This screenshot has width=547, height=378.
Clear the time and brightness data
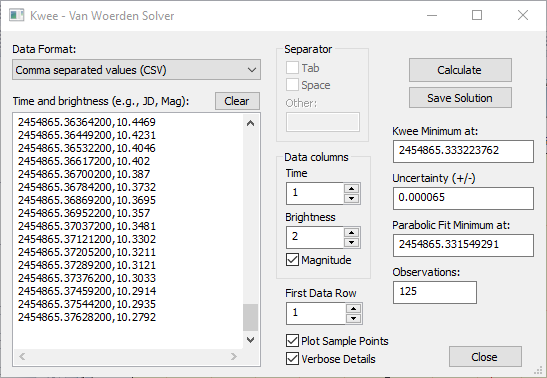(237, 101)
